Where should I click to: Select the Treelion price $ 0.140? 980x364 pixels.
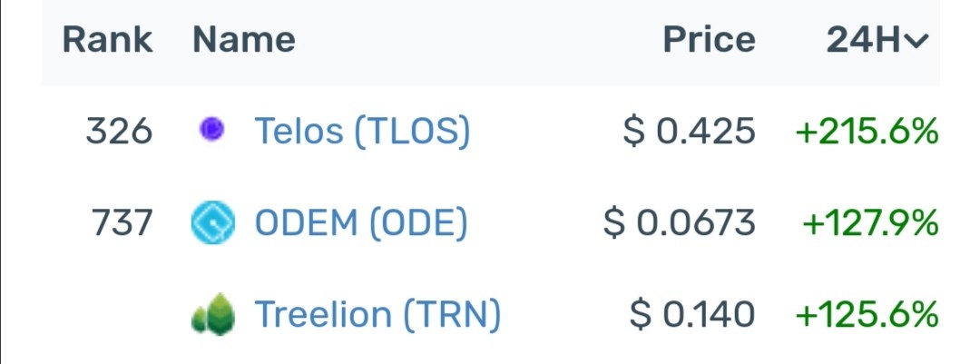(x=691, y=315)
